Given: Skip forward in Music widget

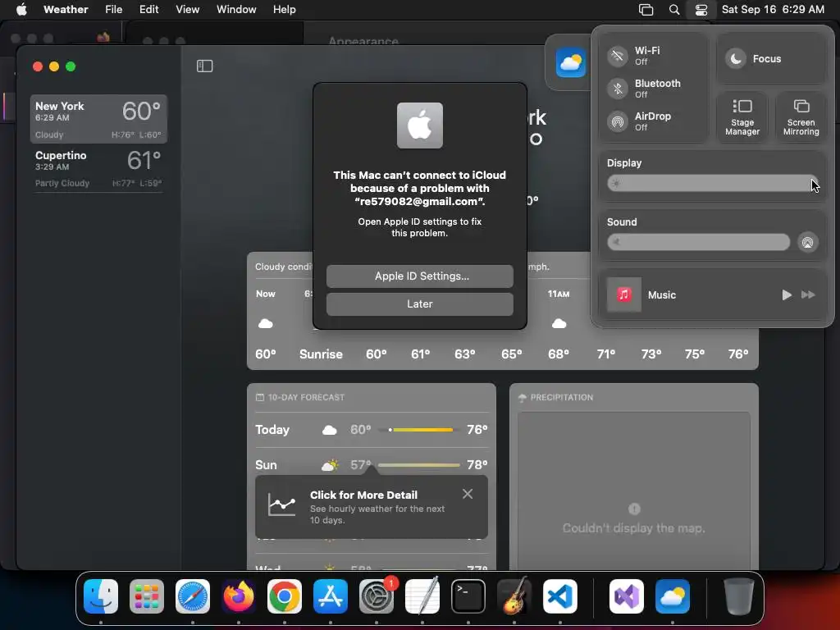Looking at the screenshot, I should pyautogui.click(x=808, y=294).
